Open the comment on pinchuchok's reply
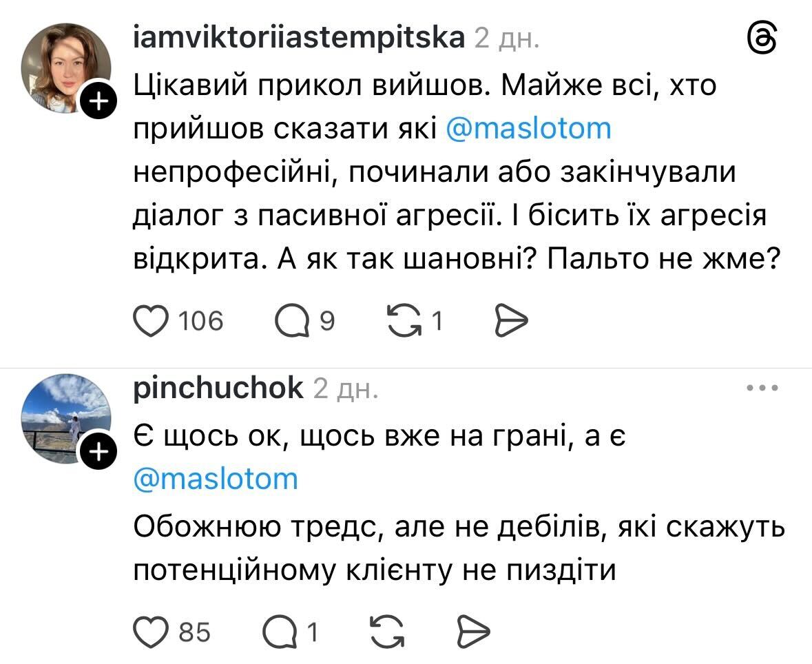This screenshot has height=664, width=812. coord(280,631)
